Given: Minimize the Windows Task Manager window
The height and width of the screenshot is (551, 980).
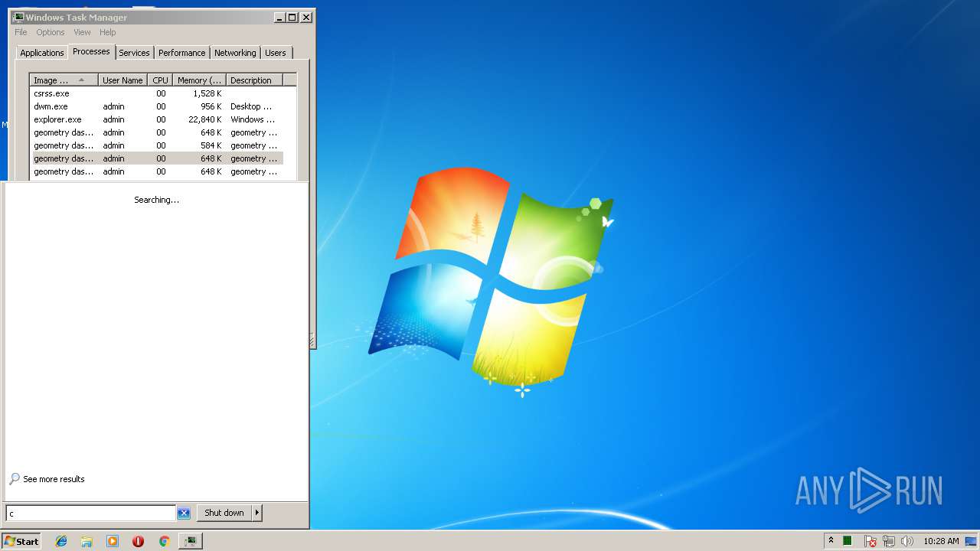Looking at the screenshot, I should click(279, 17).
